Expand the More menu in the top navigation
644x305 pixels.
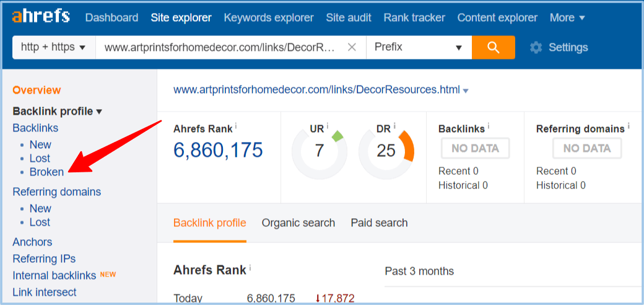pos(567,18)
